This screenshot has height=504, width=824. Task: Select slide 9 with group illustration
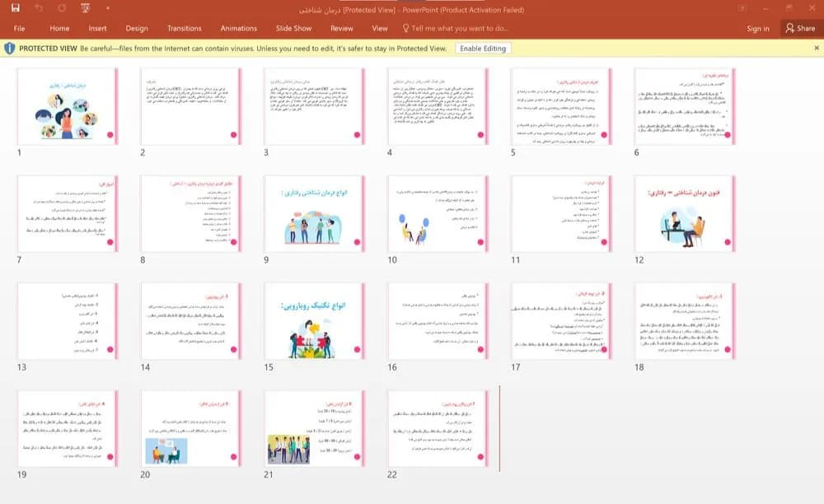pyautogui.click(x=314, y=213)
